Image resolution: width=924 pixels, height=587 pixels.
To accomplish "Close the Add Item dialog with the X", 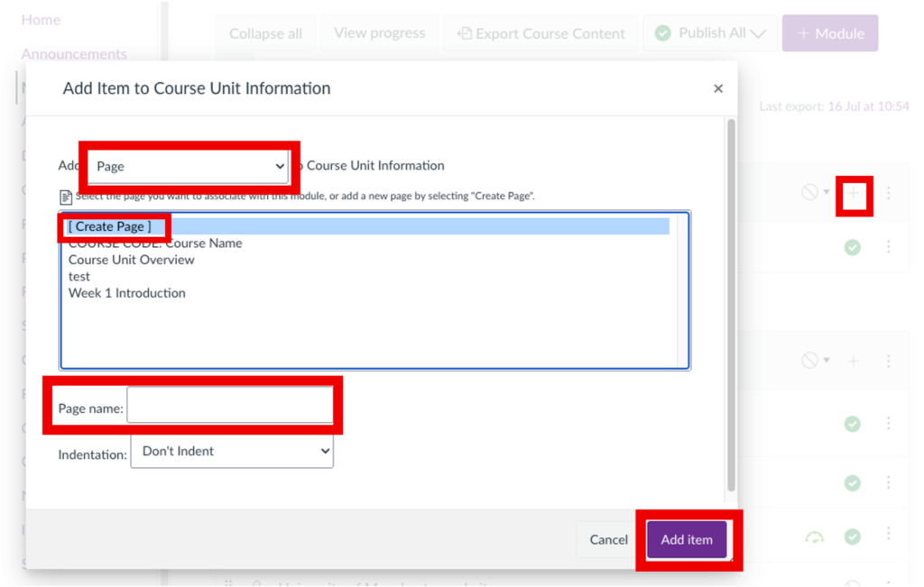I will 718,88.
